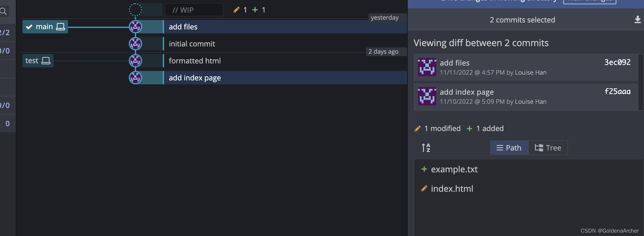
Task: Click the avatar node for formatted html commit
Action: click(135, 61)
